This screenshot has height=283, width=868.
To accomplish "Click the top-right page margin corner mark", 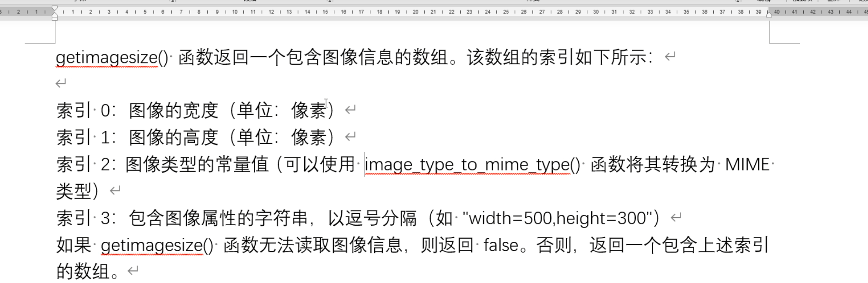I will click(770, 42).
